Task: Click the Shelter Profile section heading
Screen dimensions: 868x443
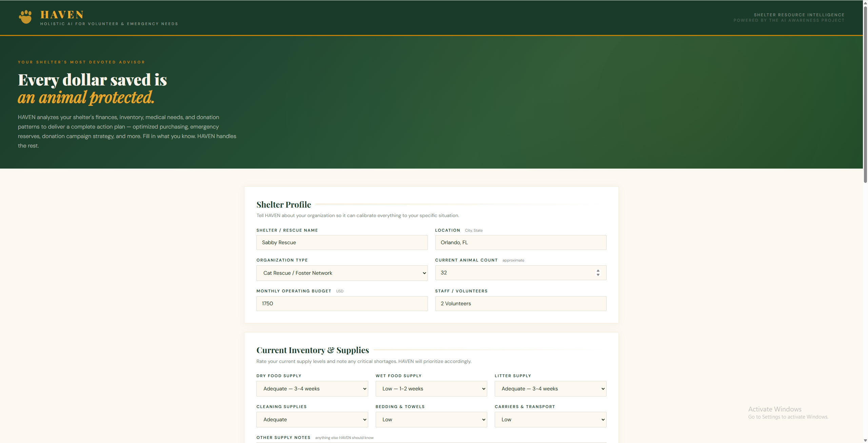Action: [x=283, y=205]
